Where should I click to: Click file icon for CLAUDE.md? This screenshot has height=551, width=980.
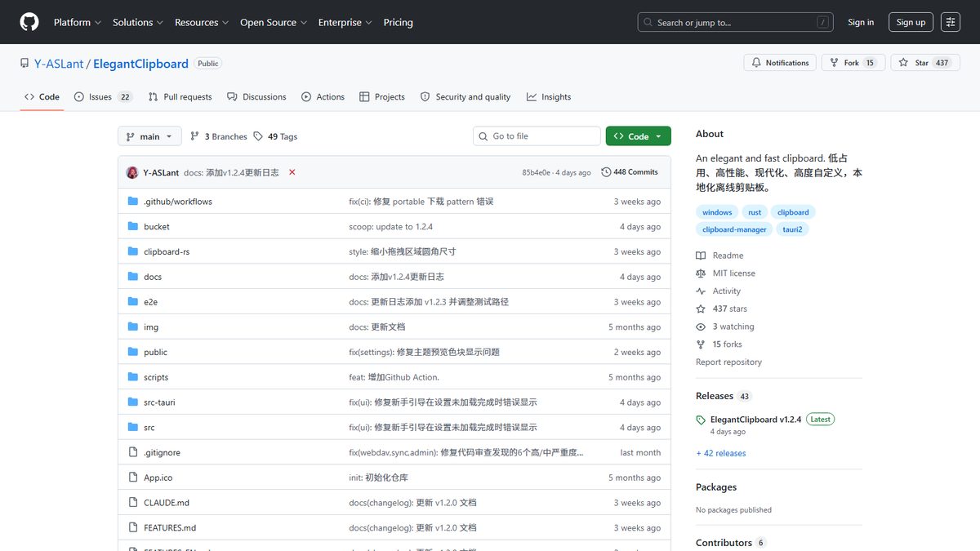coord(133,503)
